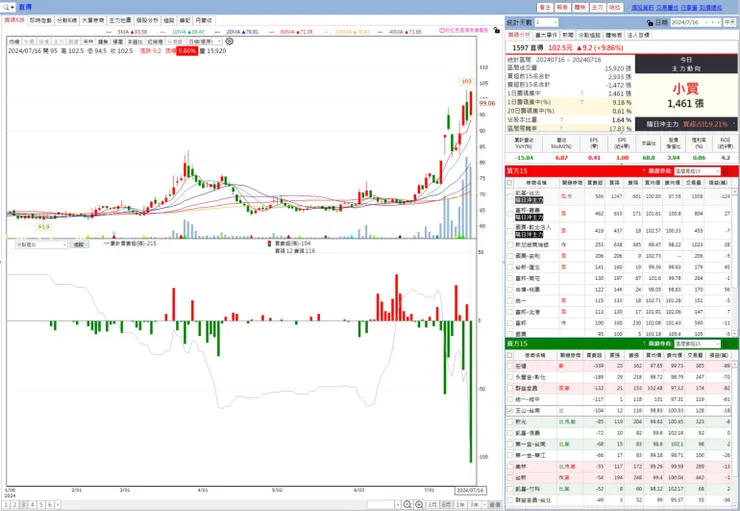Click the 買方15 table vertical scrollbar
This screenshot has width=740, height=511.
pos(734,262)
